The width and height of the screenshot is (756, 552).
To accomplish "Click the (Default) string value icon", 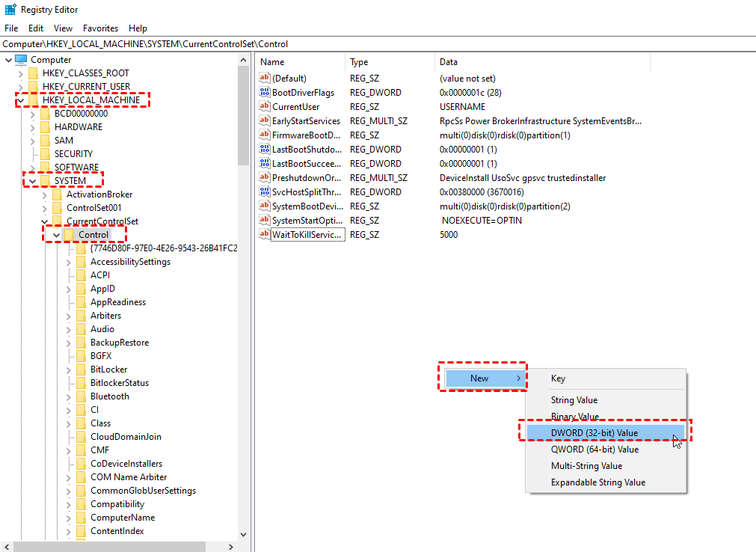I will (264, 78).
